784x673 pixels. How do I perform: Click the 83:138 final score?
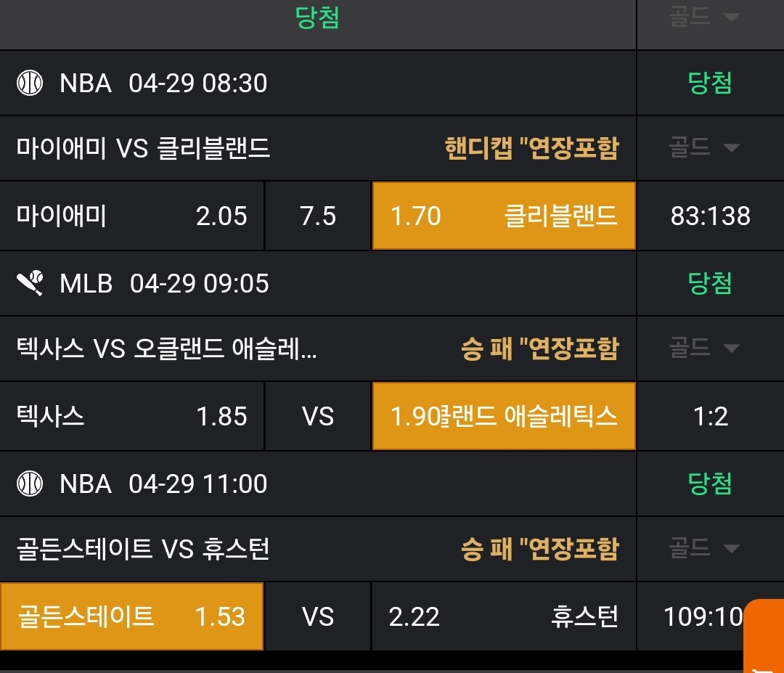[x=710, y=216]
